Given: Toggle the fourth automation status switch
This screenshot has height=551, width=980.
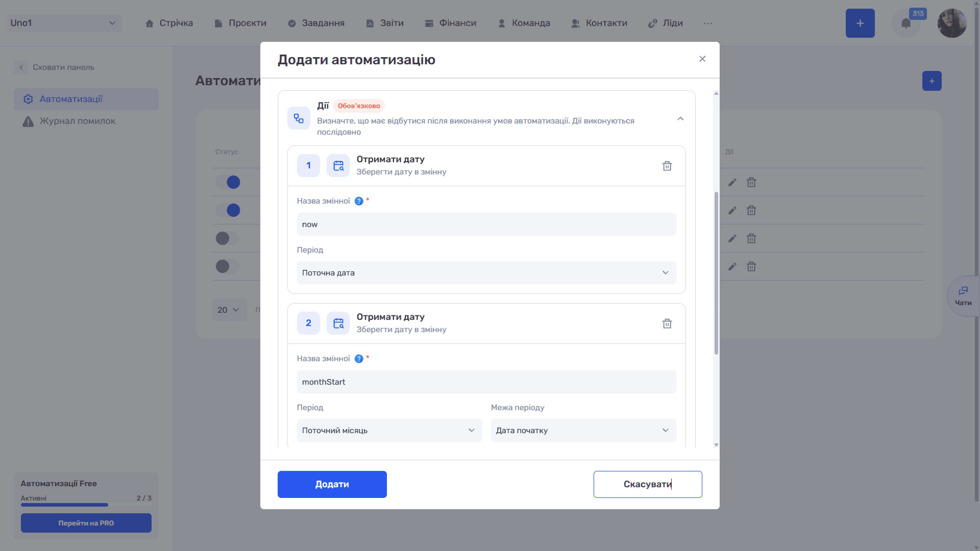Looking at the screenshot, I should pyautogui.click(x=228, y=267).
